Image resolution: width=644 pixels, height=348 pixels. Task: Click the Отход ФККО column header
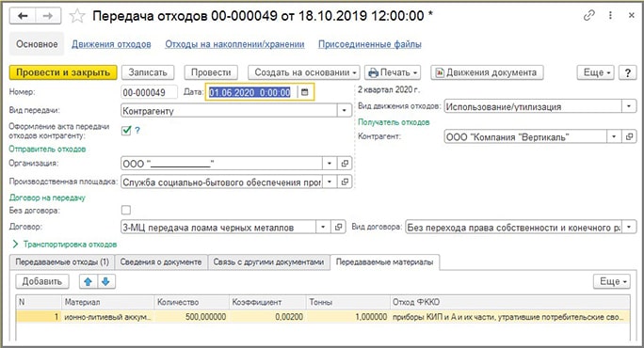click(x=509, y=302)
